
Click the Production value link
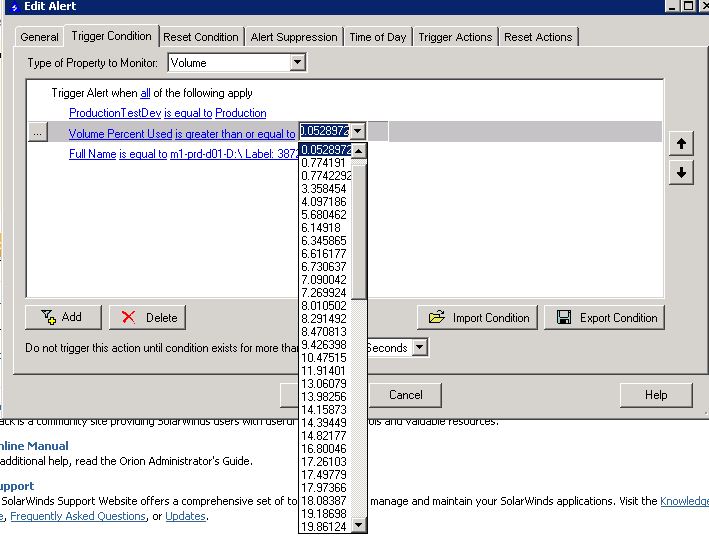241,113
